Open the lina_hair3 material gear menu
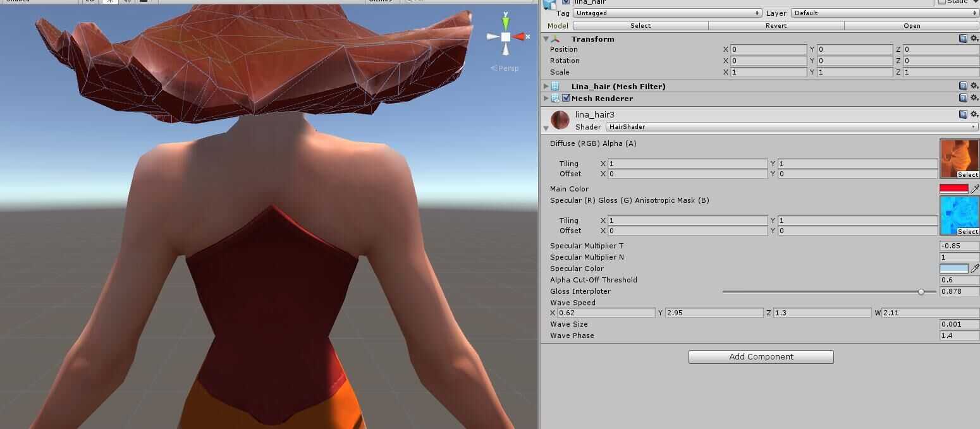980x429 pixels. coord(974,114)
